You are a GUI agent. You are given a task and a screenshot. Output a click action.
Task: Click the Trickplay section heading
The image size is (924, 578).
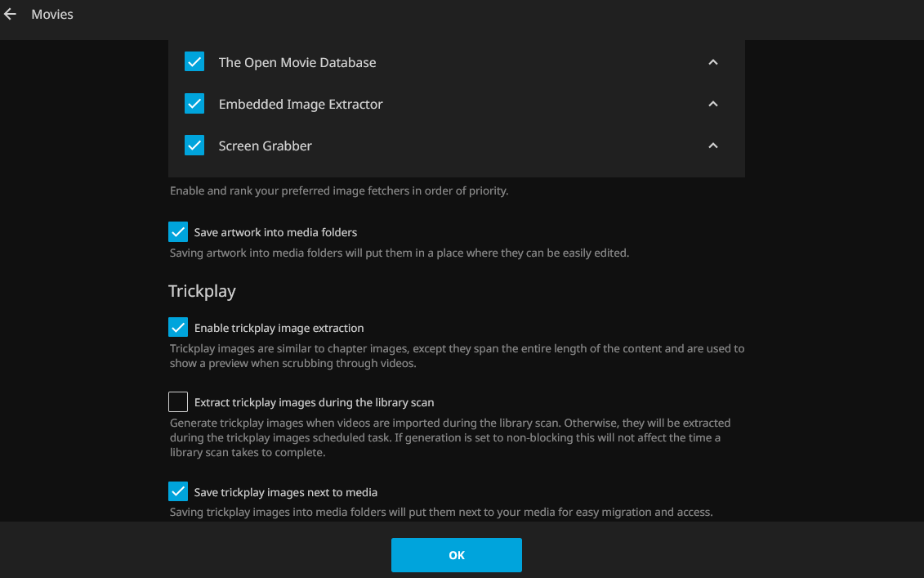point(202,291)
